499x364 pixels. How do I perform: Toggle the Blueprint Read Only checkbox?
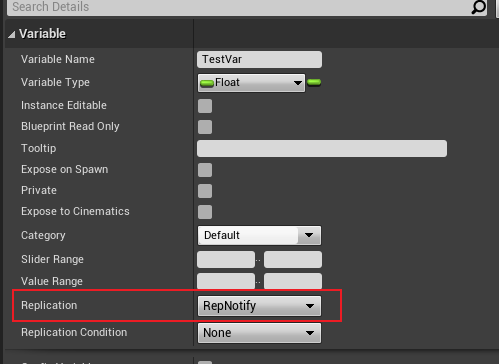click(x=205, y=127)
